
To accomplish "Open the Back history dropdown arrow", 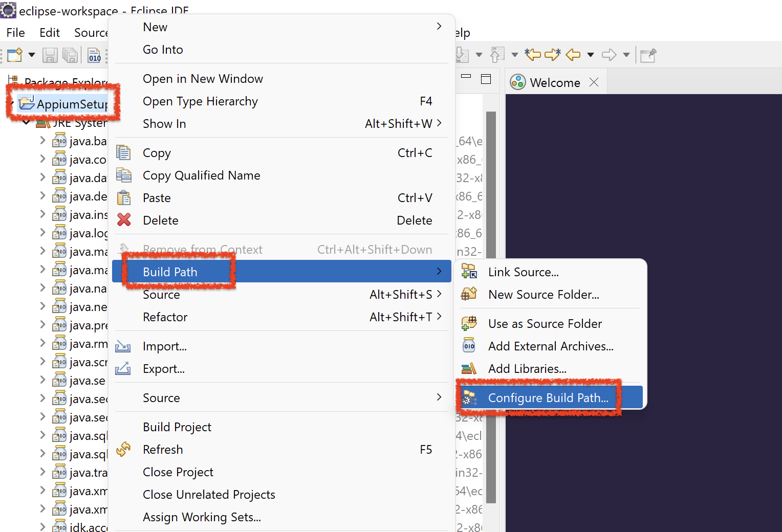I will click(x=591, y=55).
